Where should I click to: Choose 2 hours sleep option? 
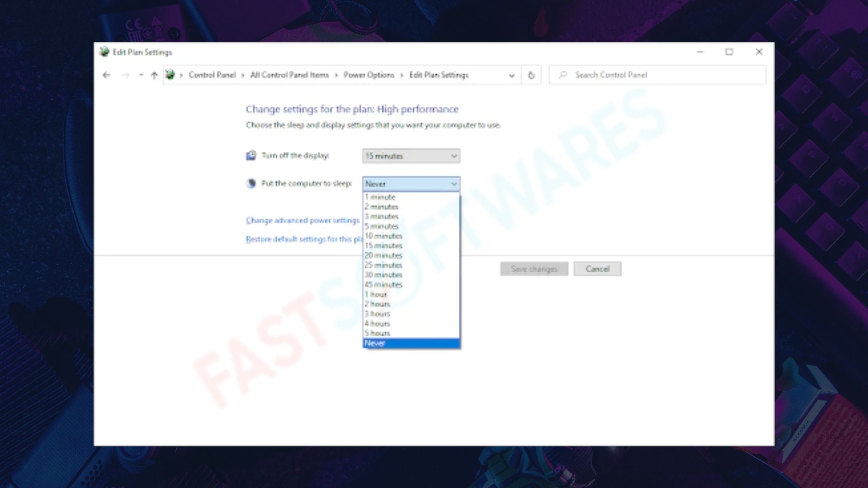point(411,304)
